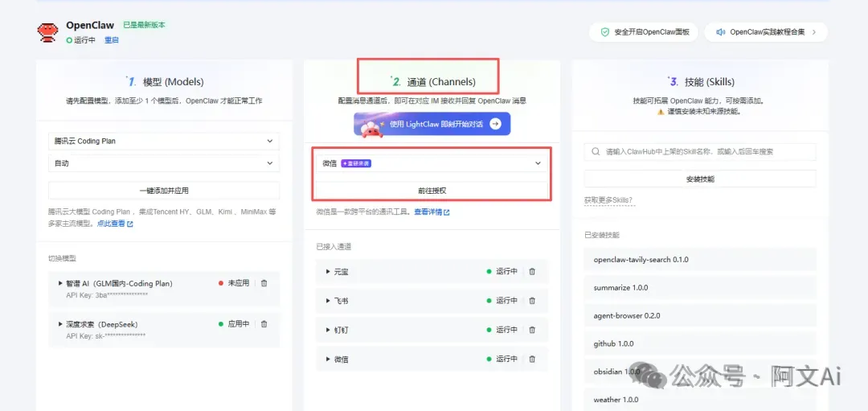Click the search magnifier icon

coord(596,152)
